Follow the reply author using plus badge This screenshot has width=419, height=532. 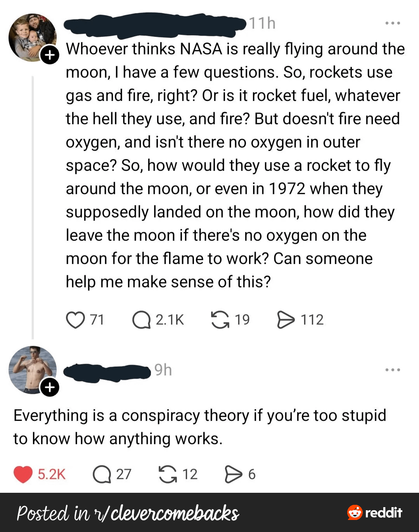[x=50, y=387]
